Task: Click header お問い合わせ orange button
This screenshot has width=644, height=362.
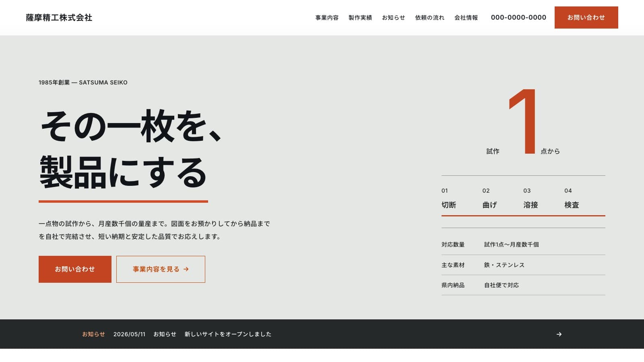Action: [586, 17]
